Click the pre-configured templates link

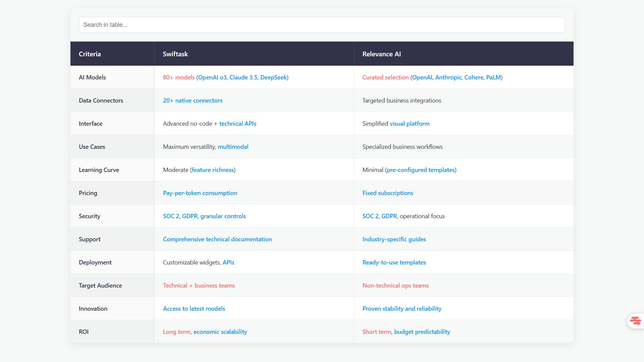pyautogui.click(x=421, y=170)
